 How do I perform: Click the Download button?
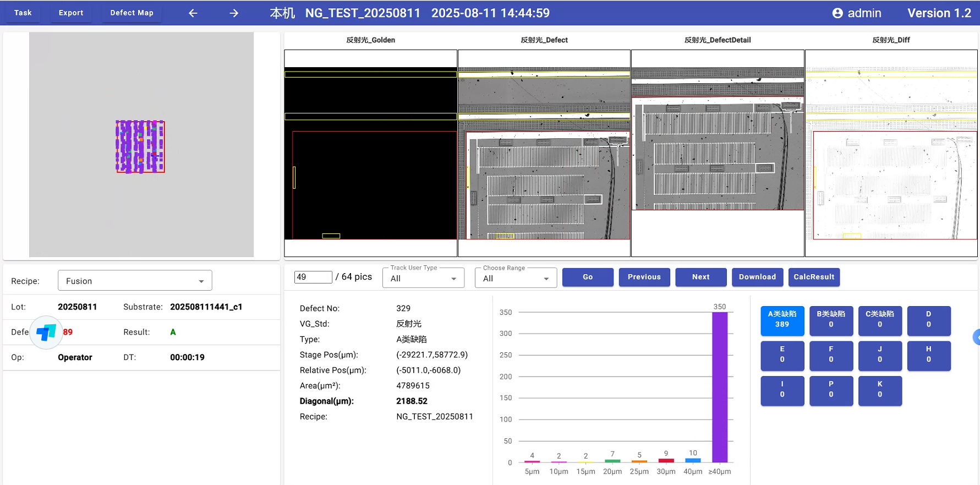757,277
